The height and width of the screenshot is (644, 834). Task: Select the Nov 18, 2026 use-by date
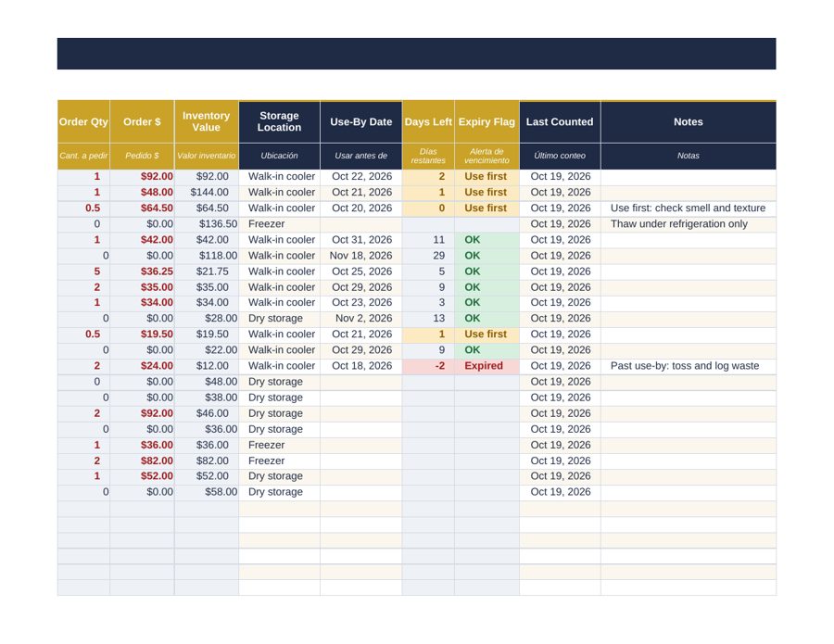point(361,256)
